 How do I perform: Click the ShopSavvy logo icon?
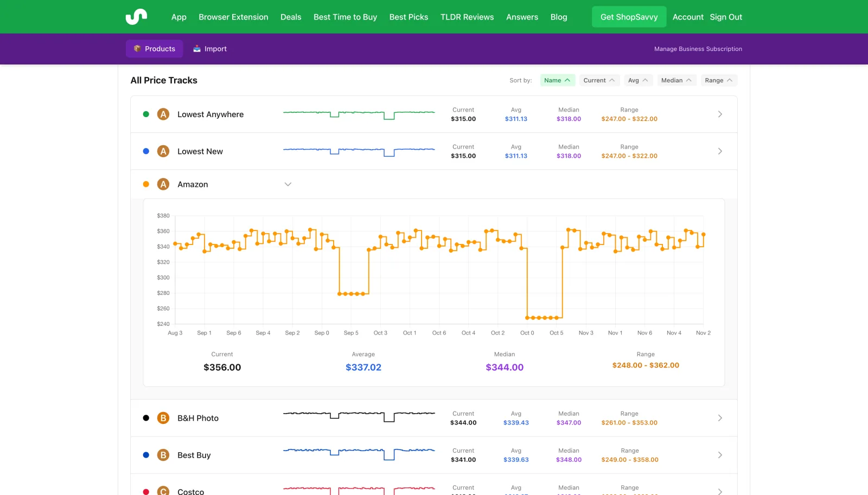(136, 17)
